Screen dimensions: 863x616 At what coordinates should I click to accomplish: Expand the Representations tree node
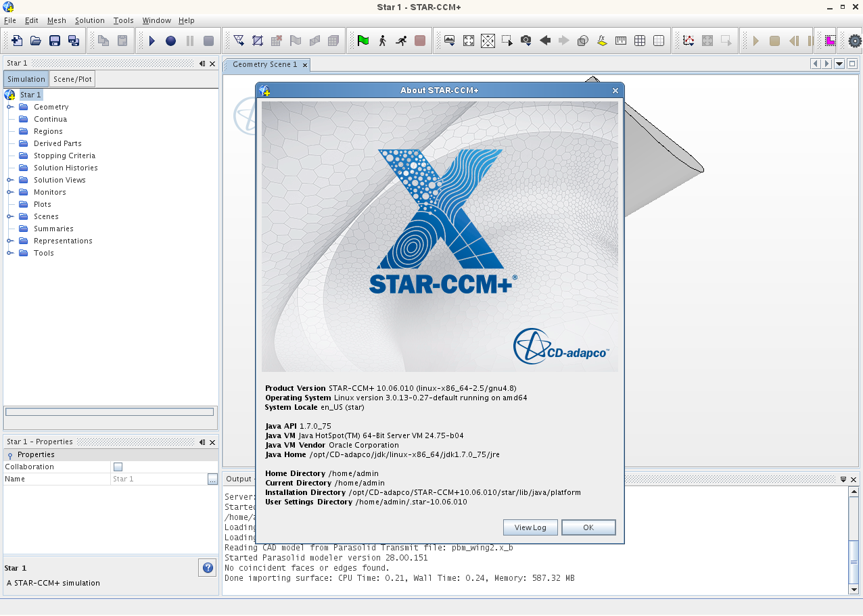click(x=10, y=241)
